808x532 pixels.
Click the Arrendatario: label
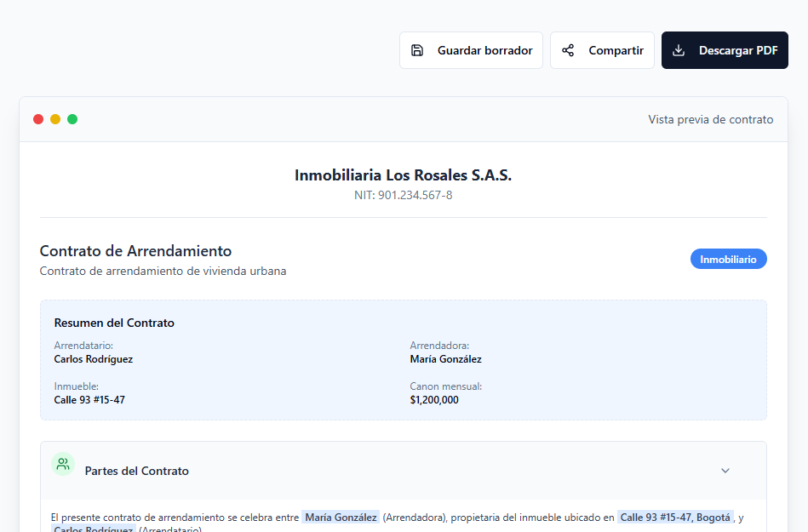point(83,346)
